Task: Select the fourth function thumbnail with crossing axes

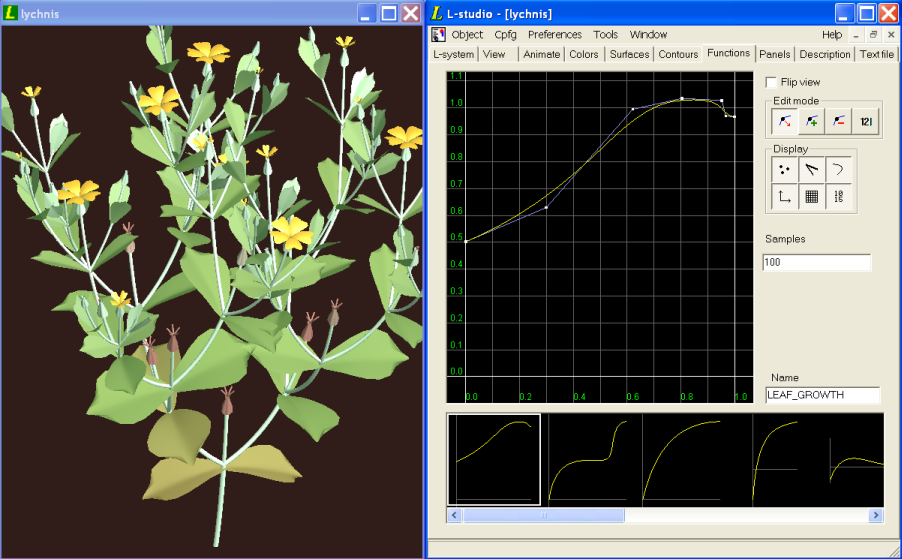Action: tap(775, 460)
